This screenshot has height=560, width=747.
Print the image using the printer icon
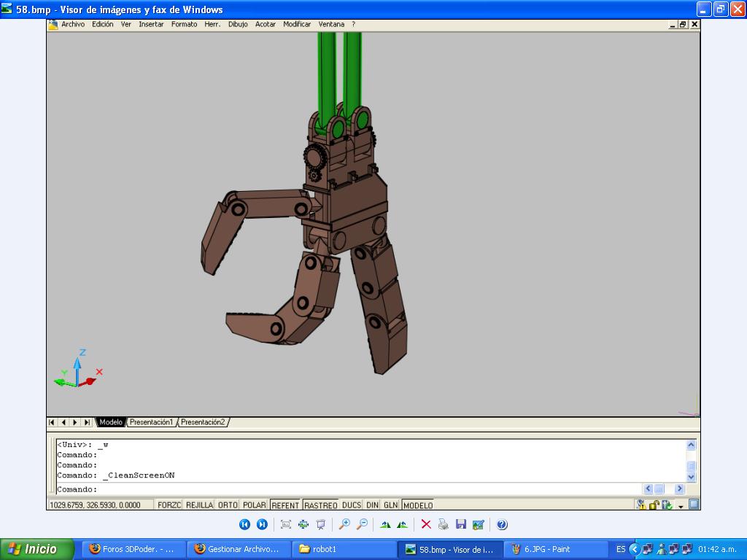(443, 524)
